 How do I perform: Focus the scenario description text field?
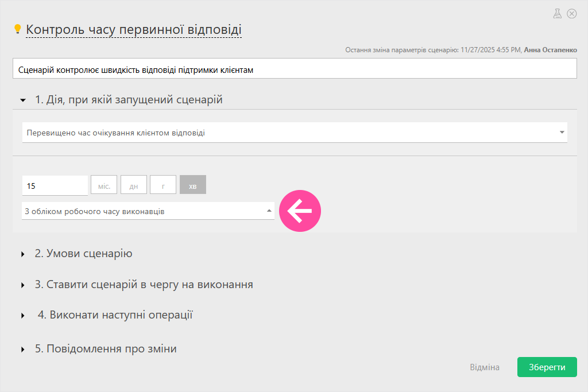(294, 69)
